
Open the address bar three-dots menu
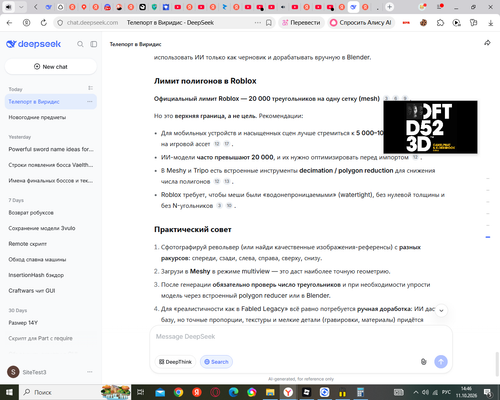pyautogui.click(x=258, y=23)
